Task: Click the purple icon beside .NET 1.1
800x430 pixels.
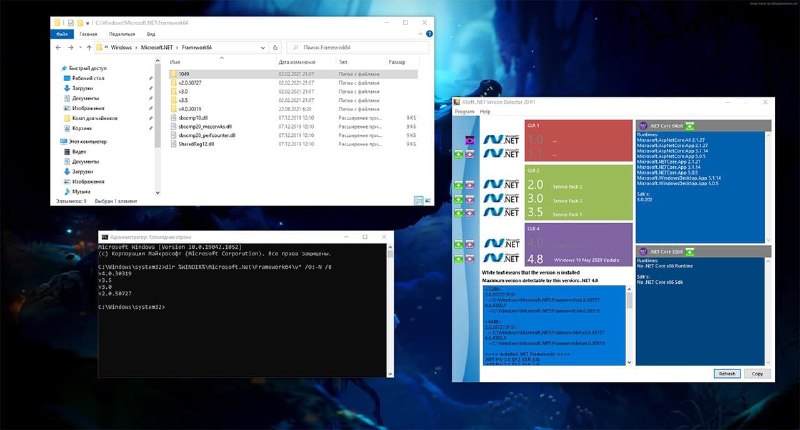Action: [470, 154]
